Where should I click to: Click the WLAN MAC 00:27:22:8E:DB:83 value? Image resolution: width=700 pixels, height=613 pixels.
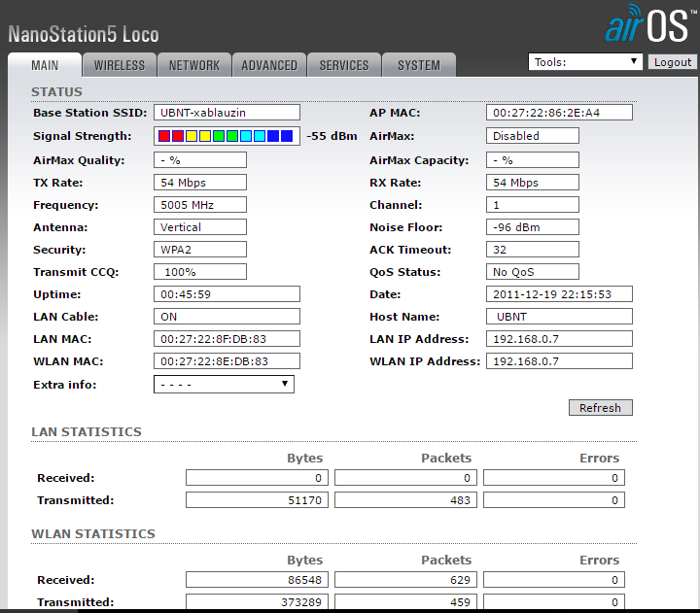pos(227,361)
